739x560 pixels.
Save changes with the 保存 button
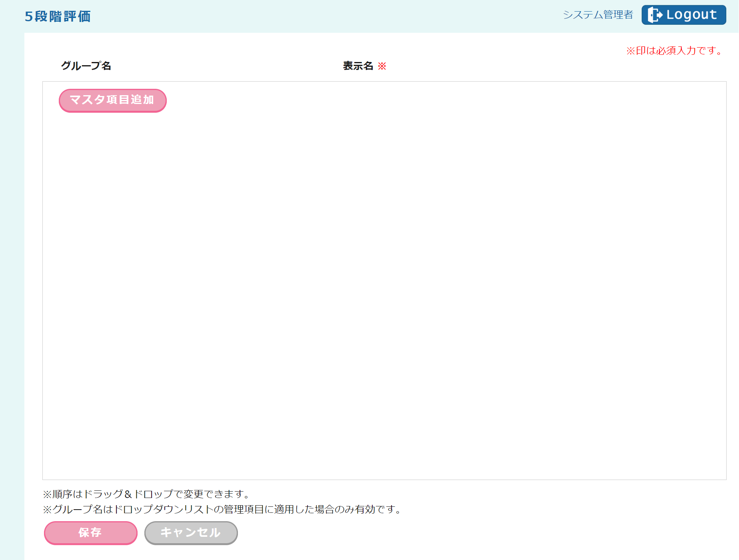[x=90, y=532]
